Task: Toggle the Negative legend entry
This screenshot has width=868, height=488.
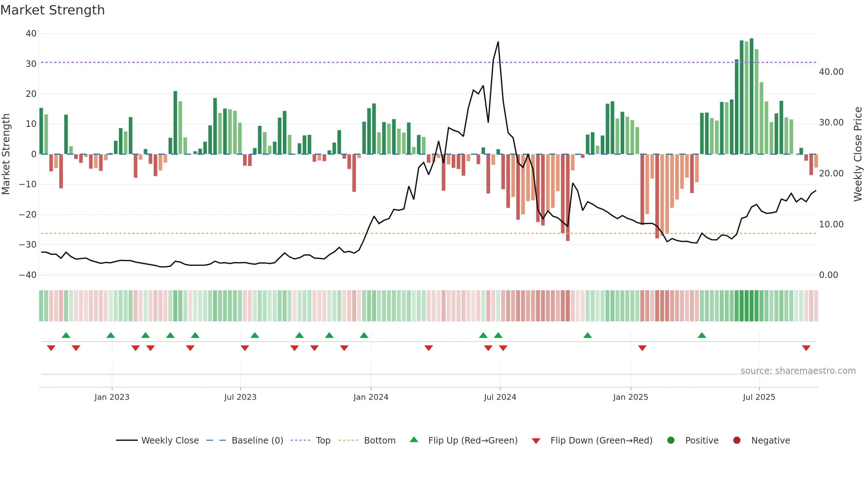Action: click(x=761, y=440)
